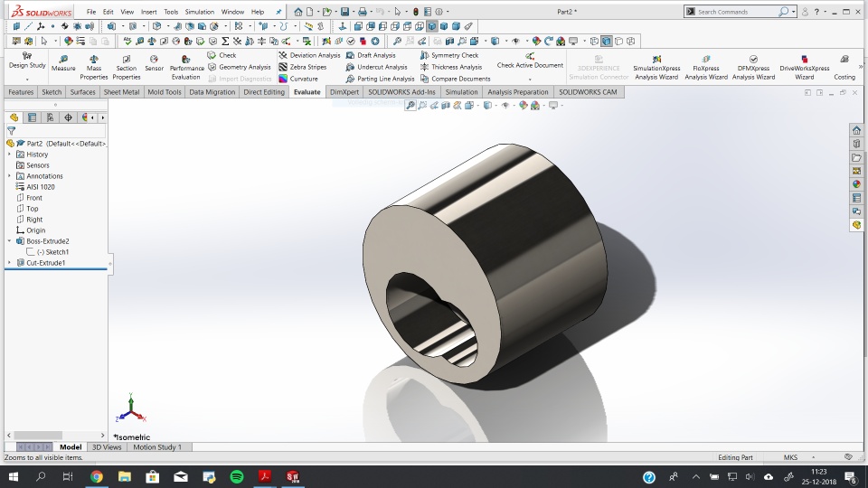The height and width of the screenshot is (488, 868).
Task: Pin the SOLIDWORKS menu bar
Action: click(x=278, y=12)
